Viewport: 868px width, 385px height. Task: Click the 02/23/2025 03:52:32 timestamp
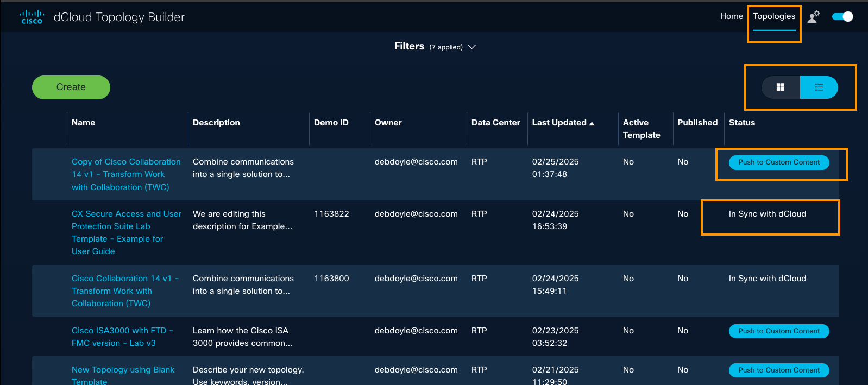coord(555,337)
